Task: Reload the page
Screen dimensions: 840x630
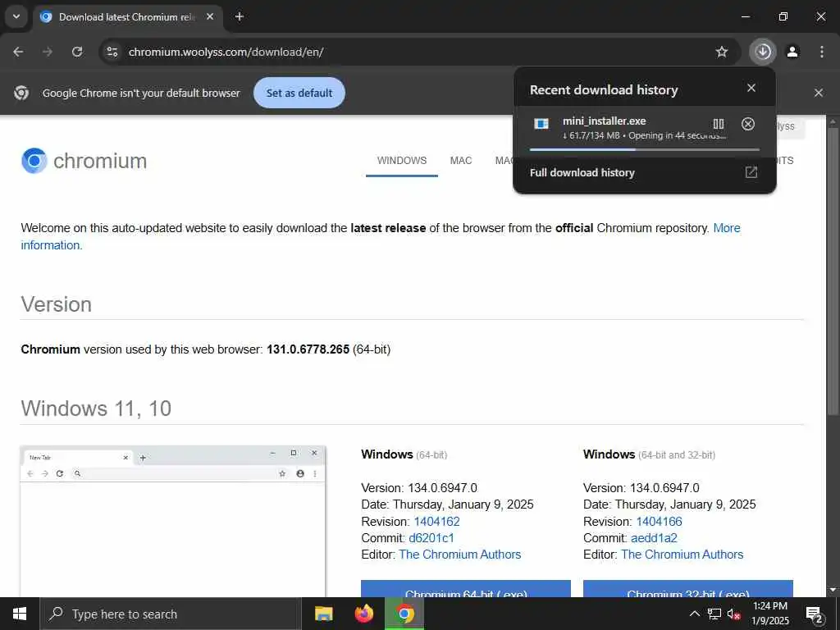Action: [77, 52]
